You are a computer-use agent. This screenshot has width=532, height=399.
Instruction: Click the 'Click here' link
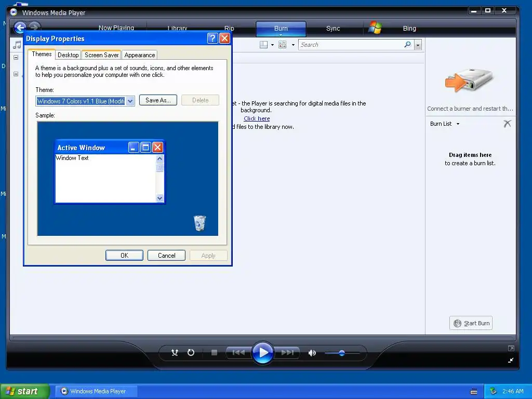[257, 118]
